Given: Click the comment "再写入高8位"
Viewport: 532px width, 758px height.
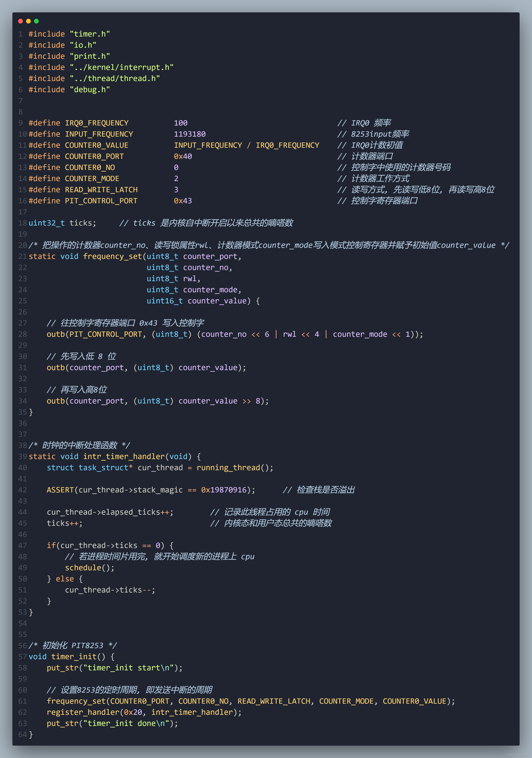Looking at the screenshot, I should tap(84, 390).
